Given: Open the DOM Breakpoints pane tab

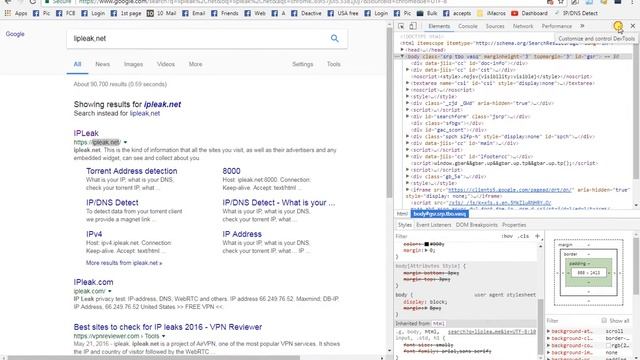Looking at the screenshot, I should tap(476, 225).
